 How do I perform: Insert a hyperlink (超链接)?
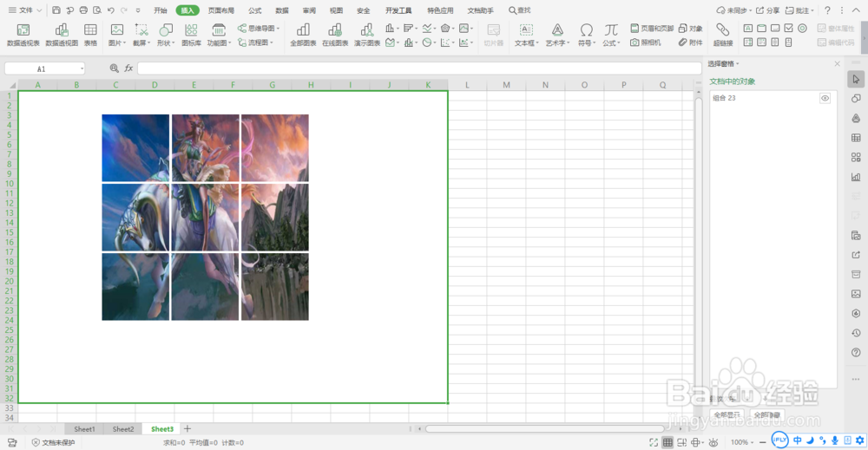723,35
